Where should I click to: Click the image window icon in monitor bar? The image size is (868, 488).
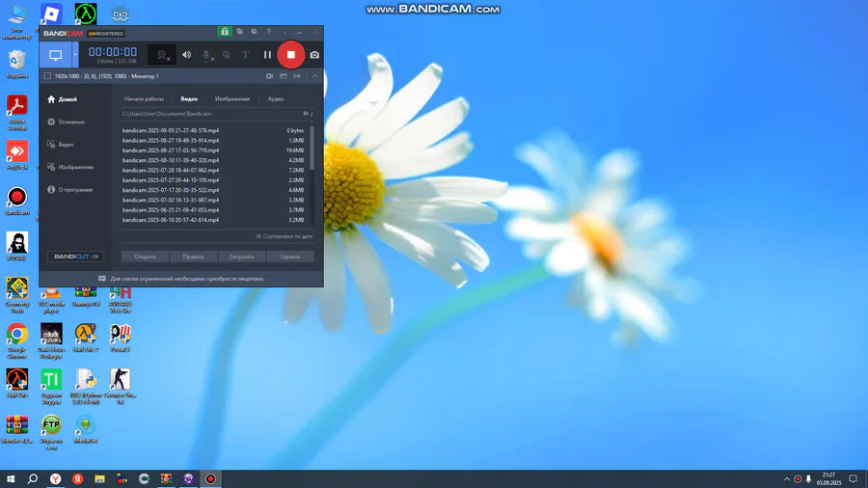[283, 76]
